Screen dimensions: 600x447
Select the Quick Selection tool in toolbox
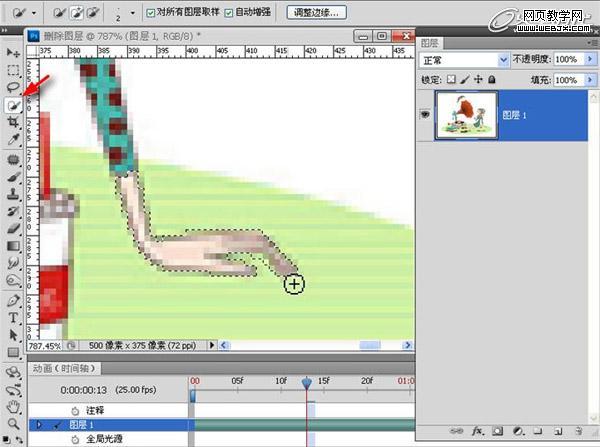click(x=13, y=105)
